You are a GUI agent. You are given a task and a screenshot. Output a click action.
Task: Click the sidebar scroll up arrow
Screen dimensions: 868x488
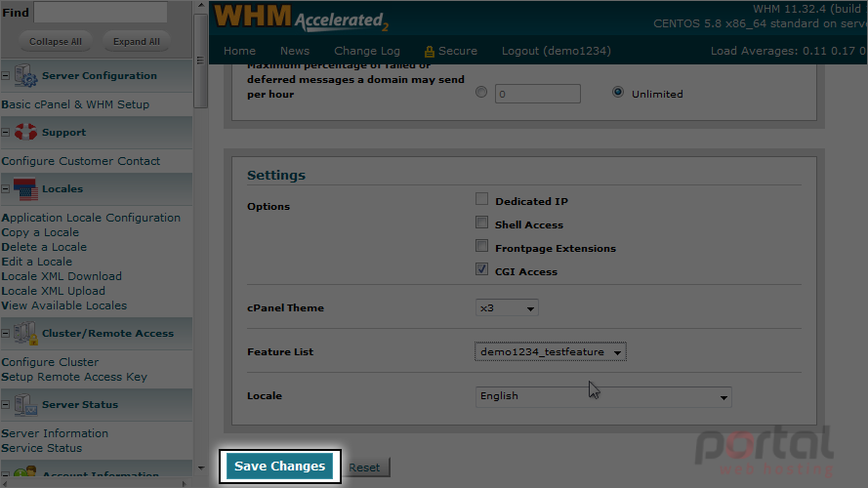(201, 6)
